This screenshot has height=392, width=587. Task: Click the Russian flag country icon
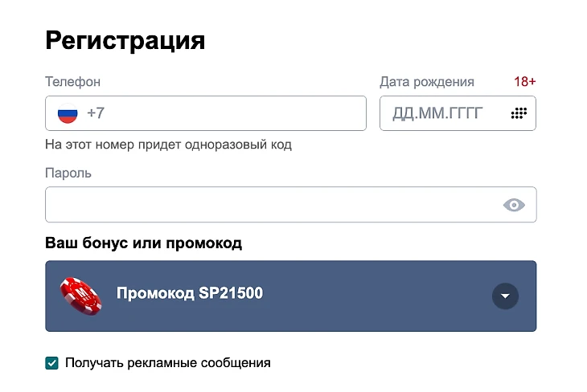68,113
